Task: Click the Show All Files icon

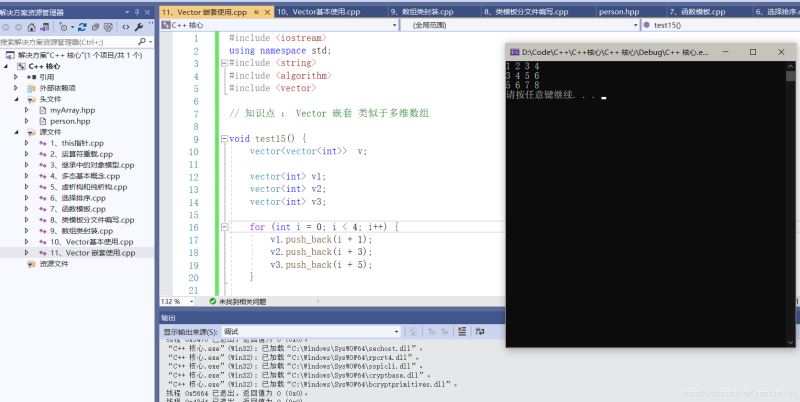Action: click(108, 27)
